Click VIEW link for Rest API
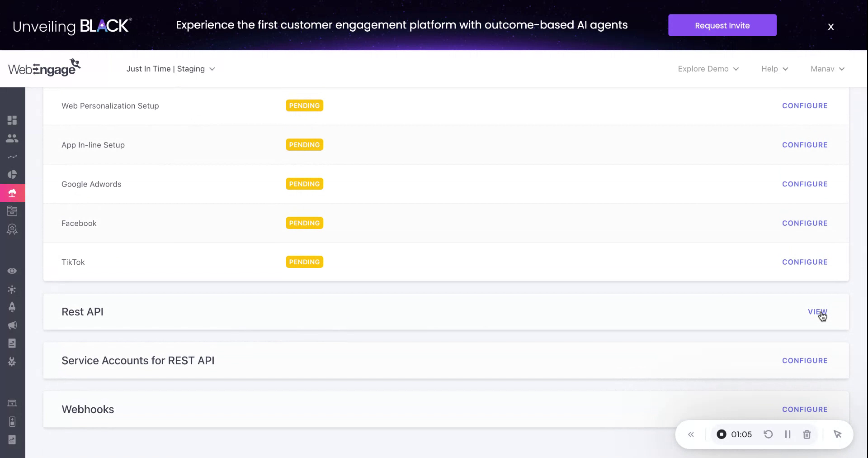868x458 pixels. (x=817, y=312)
